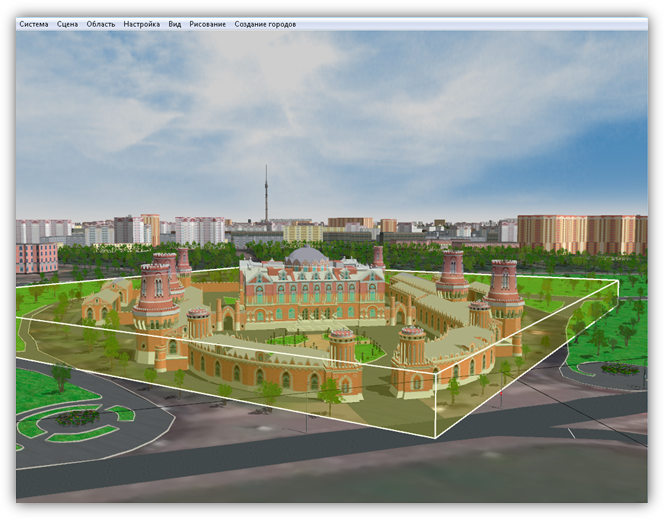Click the front vertical edge of the white selection frame
Screen dimensions: 664x520
click(x=435, y=402)
